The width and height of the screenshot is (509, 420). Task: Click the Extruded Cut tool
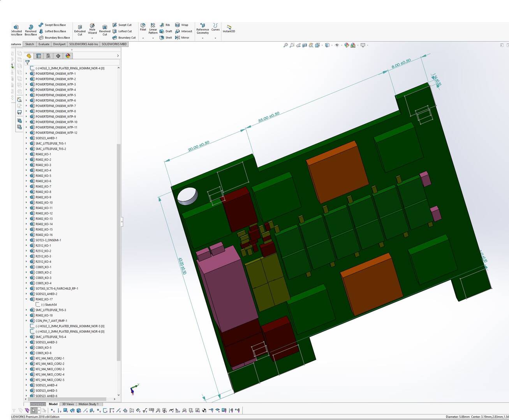point(80,30)
